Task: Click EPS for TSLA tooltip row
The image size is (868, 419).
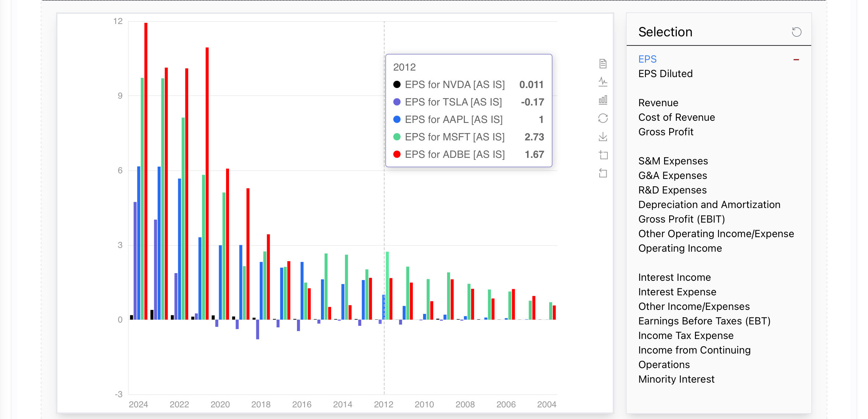Action: click(x=469, y=102)
